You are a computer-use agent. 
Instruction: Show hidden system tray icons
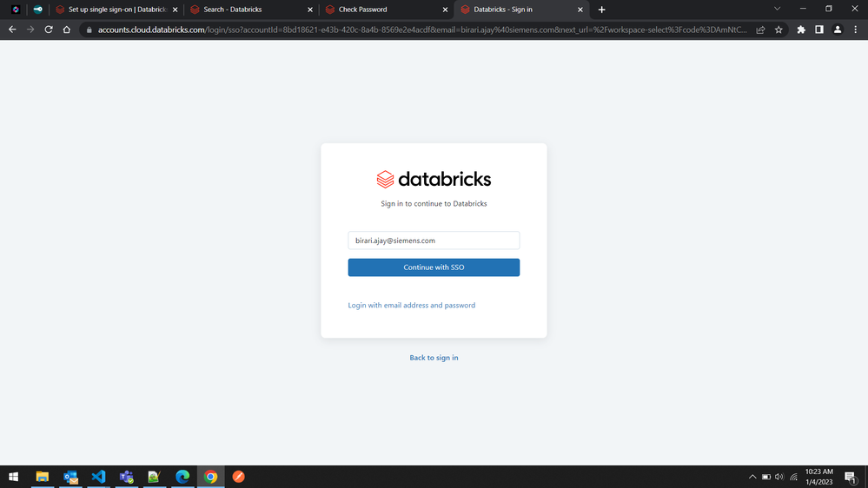pos(752,477)
